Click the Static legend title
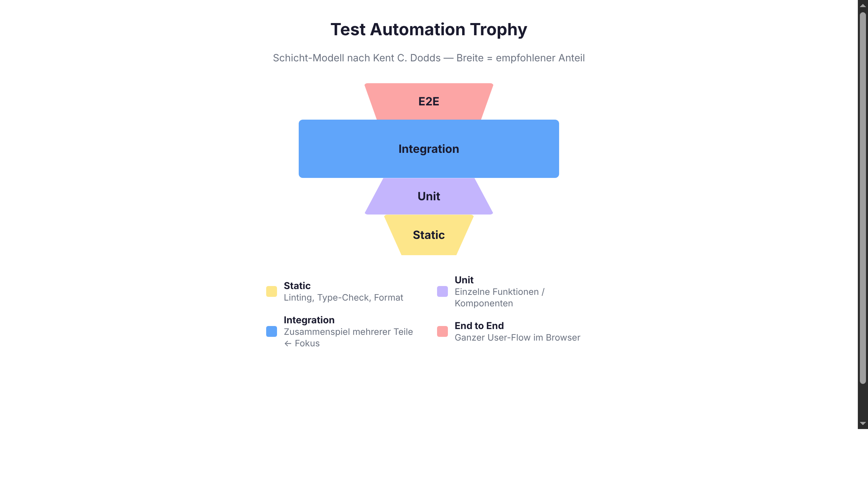868x488 pixels. [x=297, y=286]
